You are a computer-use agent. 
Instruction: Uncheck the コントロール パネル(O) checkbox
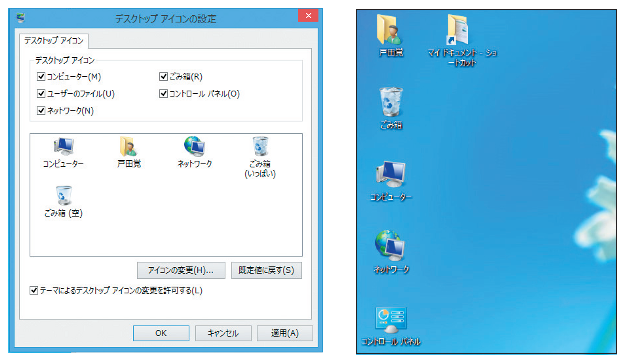[x=163, y=93]
